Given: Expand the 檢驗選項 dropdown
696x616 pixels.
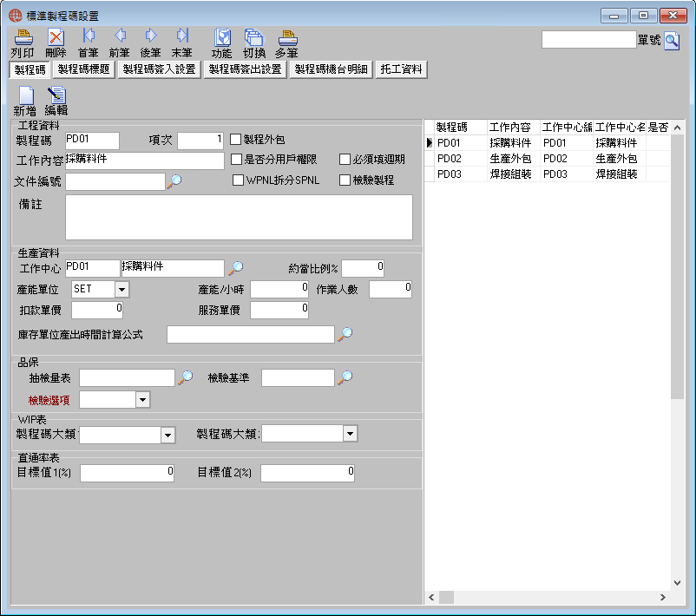Looking at the screenshot, I should tap(142, 399).
